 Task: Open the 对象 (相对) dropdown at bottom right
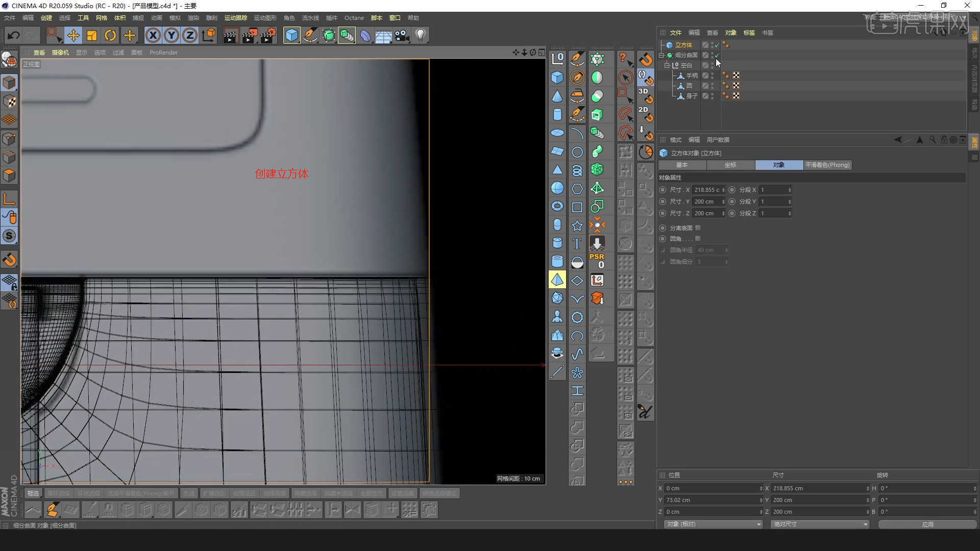pos(713,524)
